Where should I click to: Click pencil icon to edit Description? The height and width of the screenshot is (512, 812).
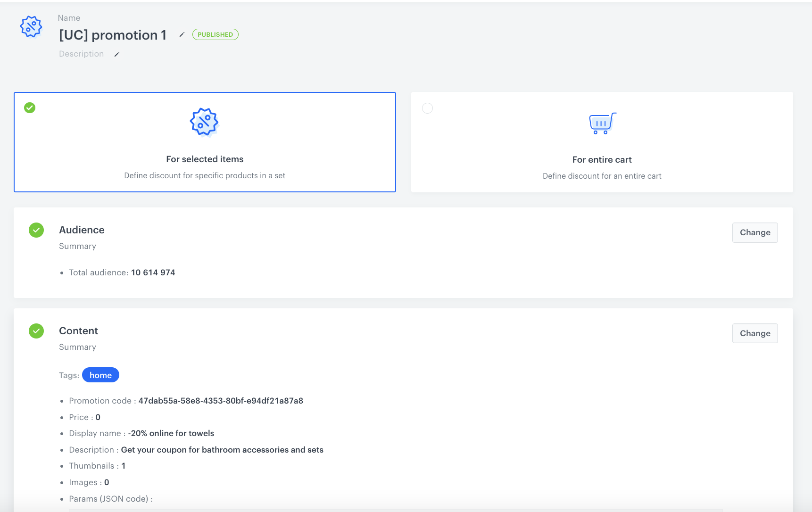117,54
